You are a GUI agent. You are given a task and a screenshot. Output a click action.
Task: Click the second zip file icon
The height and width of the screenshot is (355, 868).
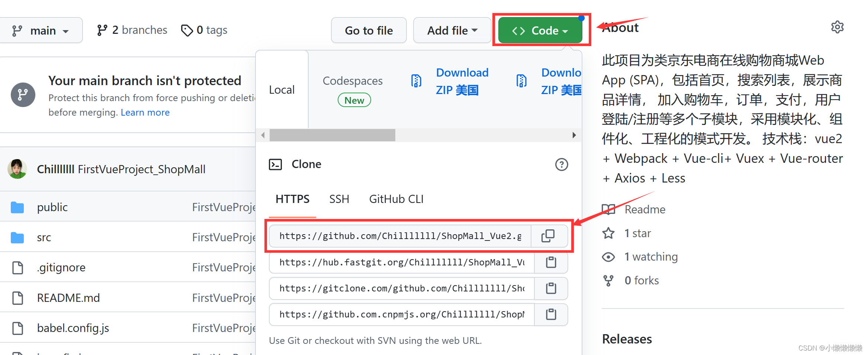coord(521,81)
